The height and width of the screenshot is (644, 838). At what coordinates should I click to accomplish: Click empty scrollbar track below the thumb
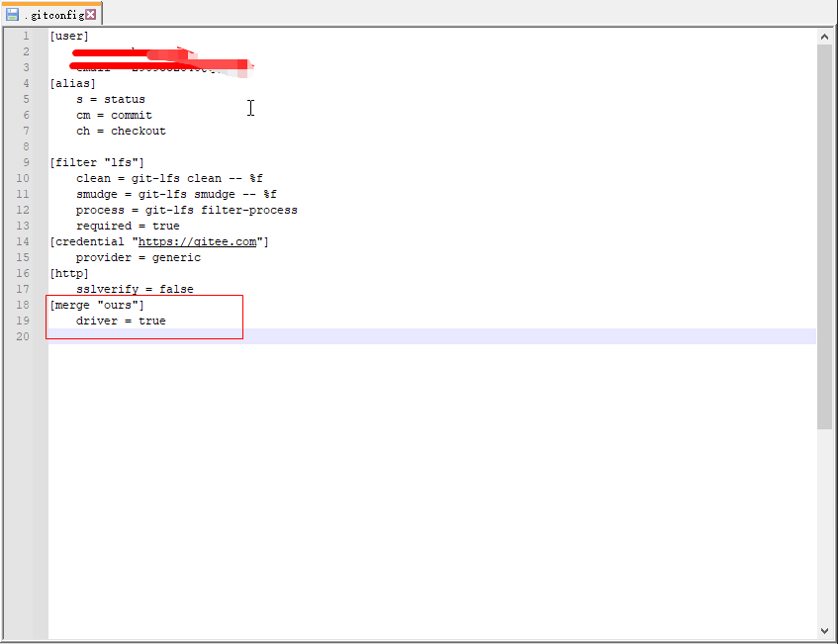click(x=824, y=524)
